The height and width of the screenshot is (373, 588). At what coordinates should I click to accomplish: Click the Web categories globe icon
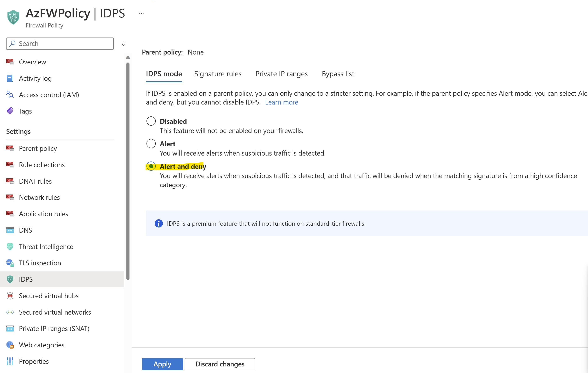pyautogui.click(x=10, y=345)
